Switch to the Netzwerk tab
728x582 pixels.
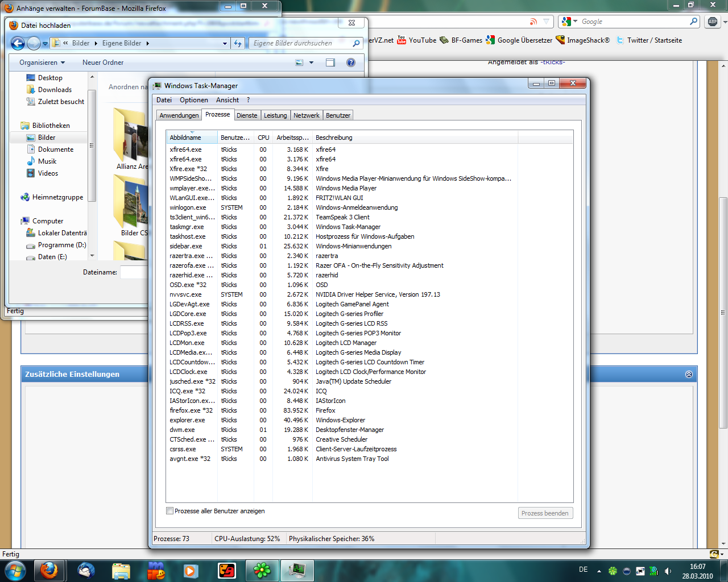click(x=307, y=115)
